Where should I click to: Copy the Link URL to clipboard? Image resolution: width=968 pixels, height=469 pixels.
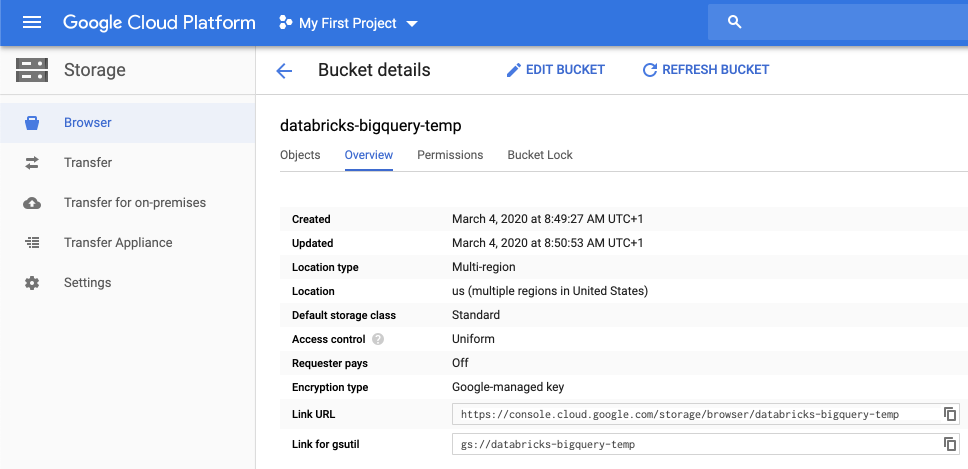coord(950,414)
